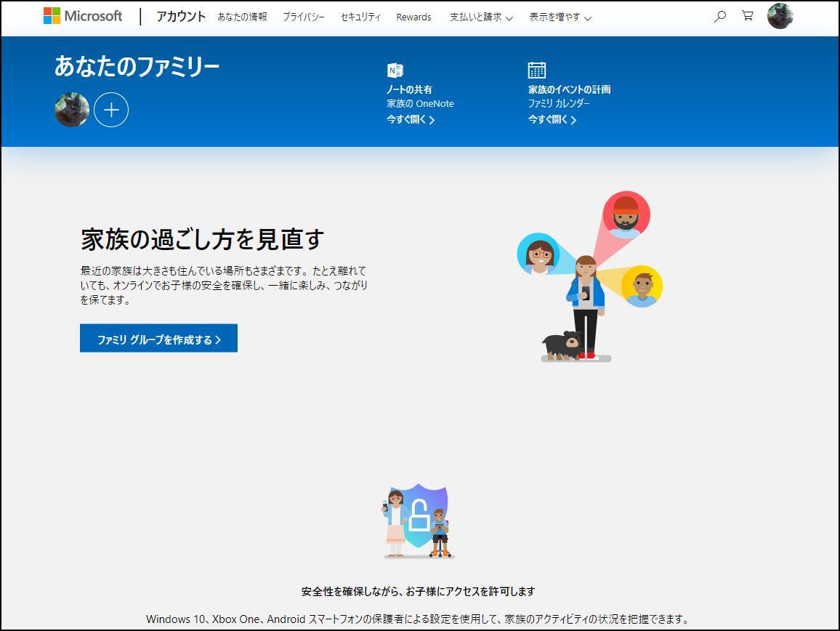Click the アカウント header link

pos(181,16)
